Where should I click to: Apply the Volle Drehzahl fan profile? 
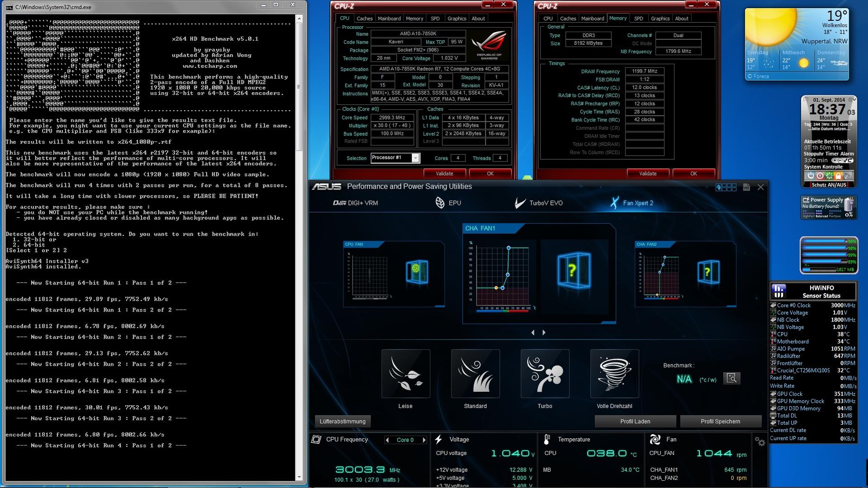[614, 374]
